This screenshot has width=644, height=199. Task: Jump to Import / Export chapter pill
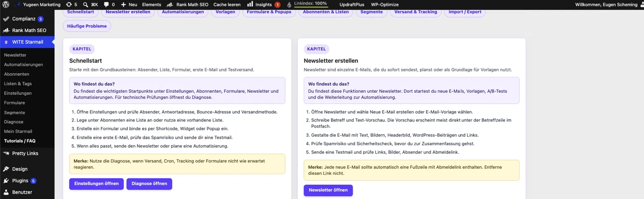click(x=465, y=12)
